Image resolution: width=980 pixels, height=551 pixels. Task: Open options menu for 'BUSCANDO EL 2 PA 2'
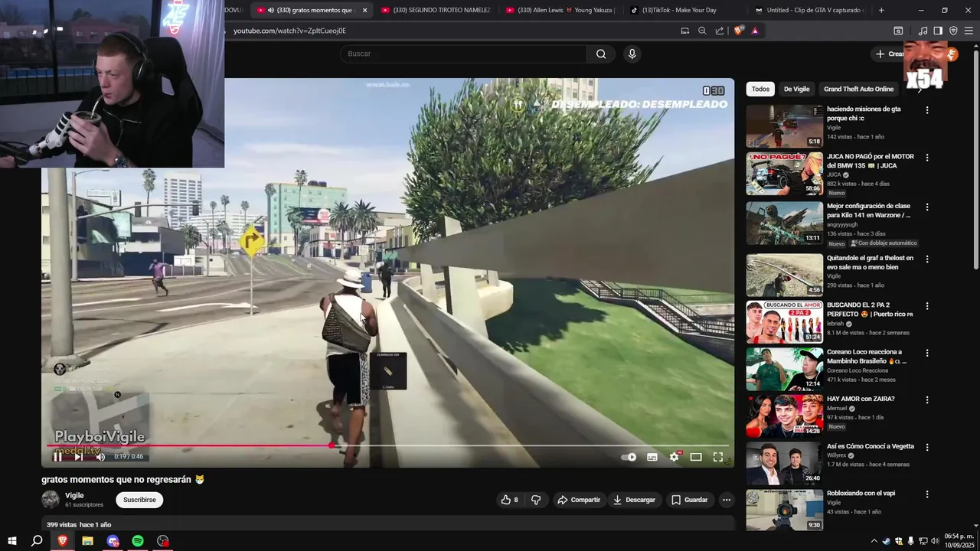927,306
